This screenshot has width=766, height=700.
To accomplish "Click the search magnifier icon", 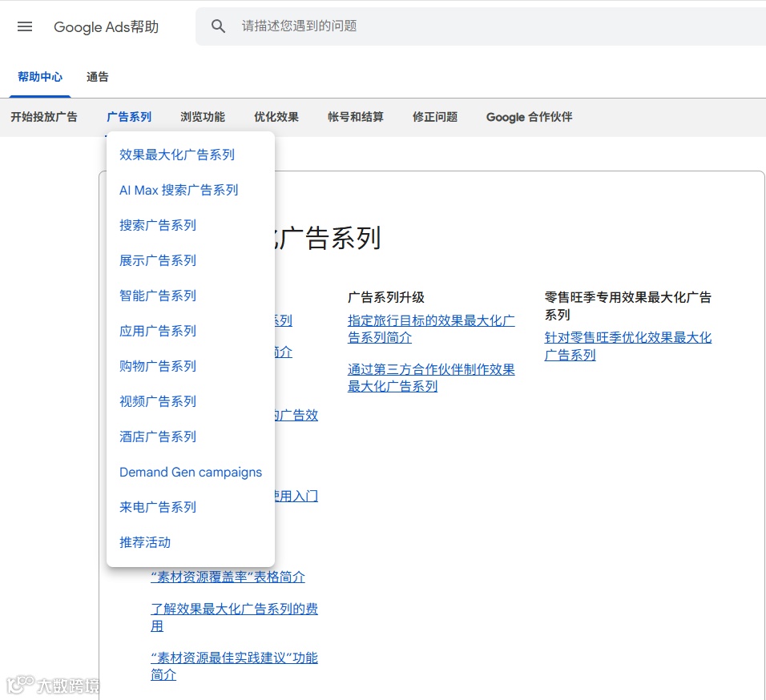I will point(218,26).
